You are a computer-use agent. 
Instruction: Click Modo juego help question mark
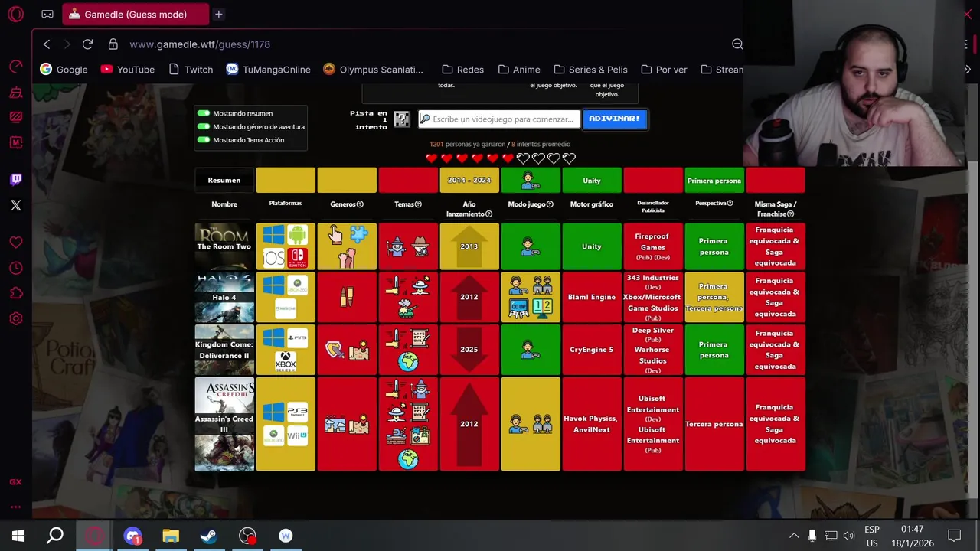point(550,204)
